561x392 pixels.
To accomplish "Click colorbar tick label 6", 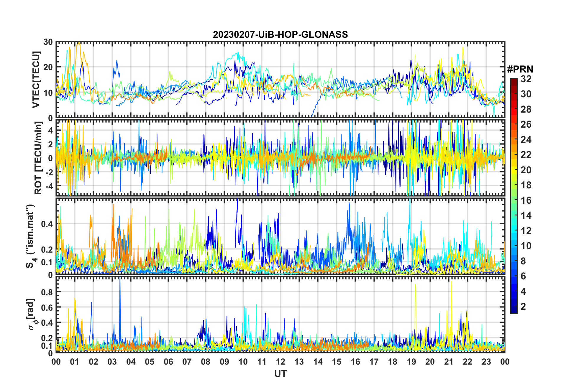I will pyautogui.click(x=523, y=276).
